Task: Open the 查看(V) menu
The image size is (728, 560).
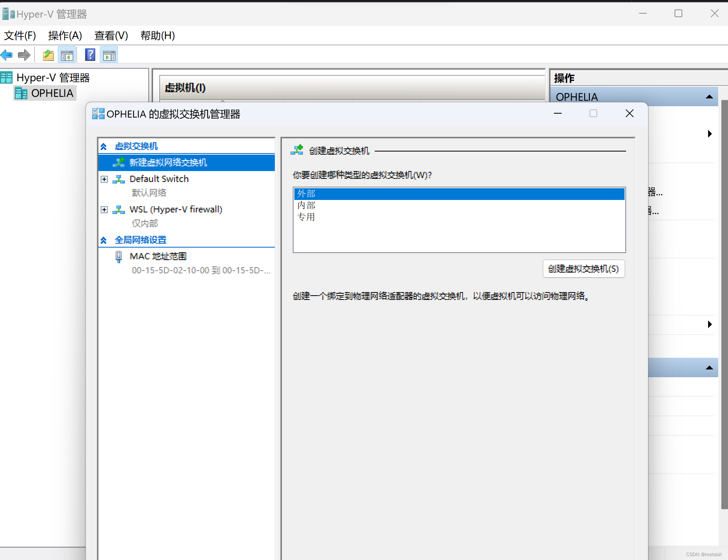Action: (111, 36)
